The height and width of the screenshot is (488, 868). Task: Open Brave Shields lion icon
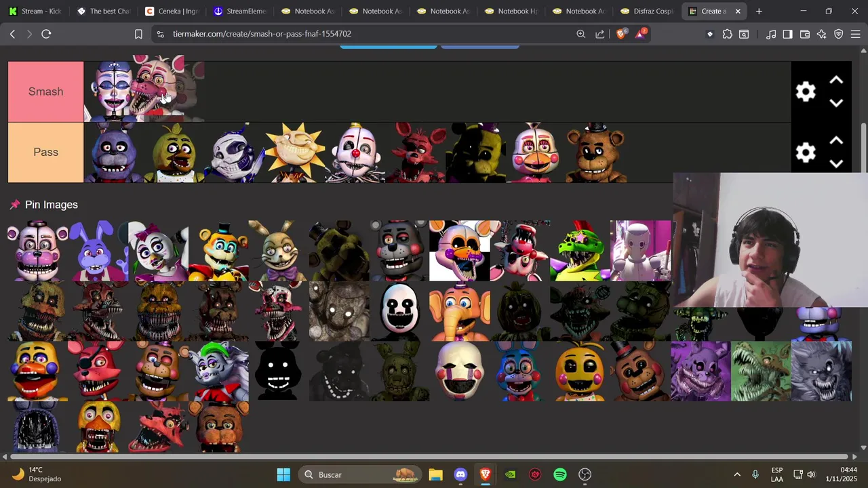pos(620,34)
